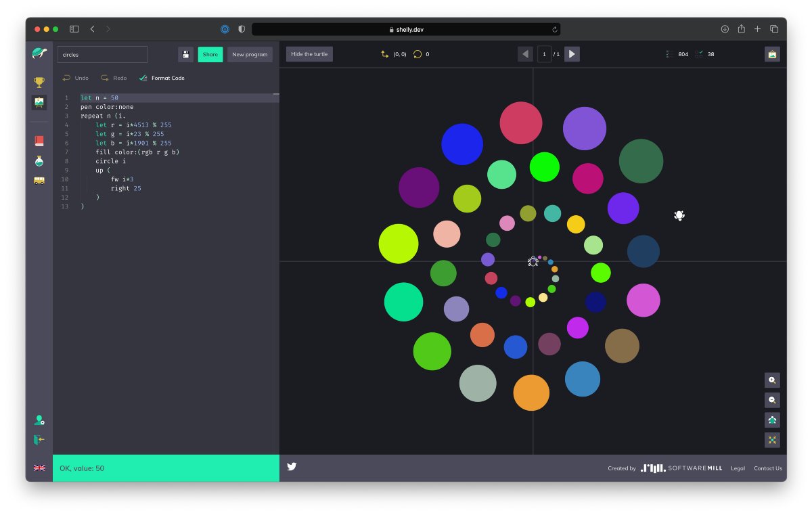Create a New program

[x=250, y=54]
